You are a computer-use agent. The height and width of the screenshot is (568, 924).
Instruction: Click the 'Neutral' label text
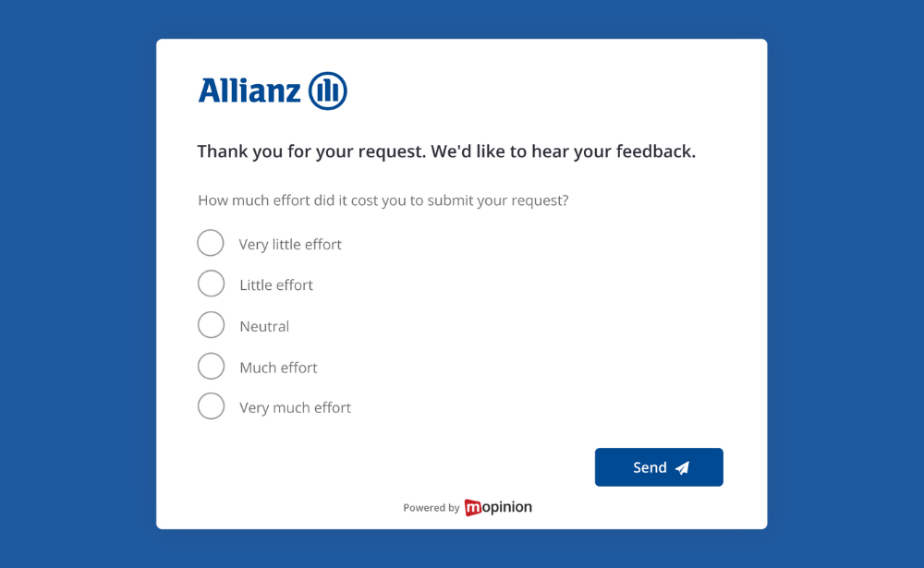tap(265, 326)
